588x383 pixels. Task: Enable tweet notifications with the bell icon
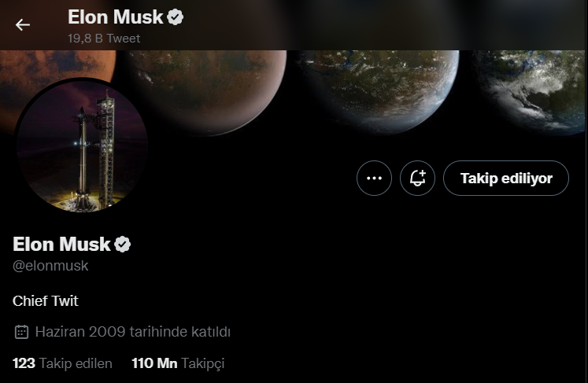(x=418, y=179)
